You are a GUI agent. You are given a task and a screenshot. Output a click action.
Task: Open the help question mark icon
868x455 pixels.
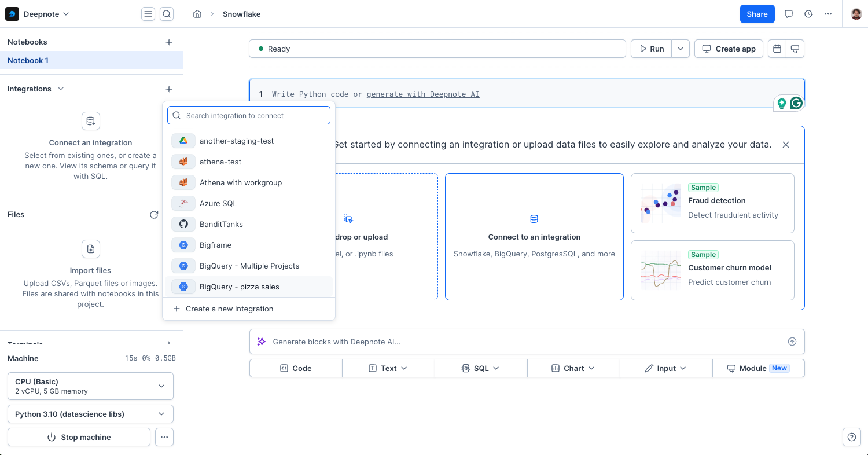point(851,437)
